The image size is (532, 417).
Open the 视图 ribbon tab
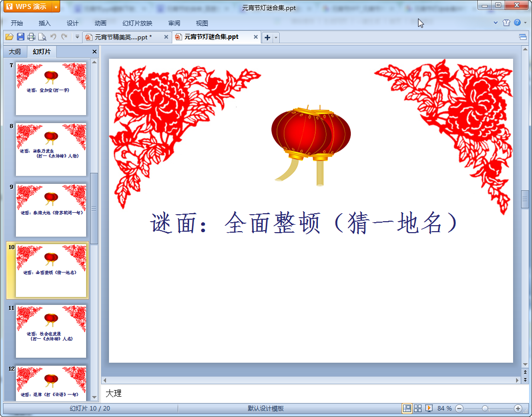[x=202, y=23]
